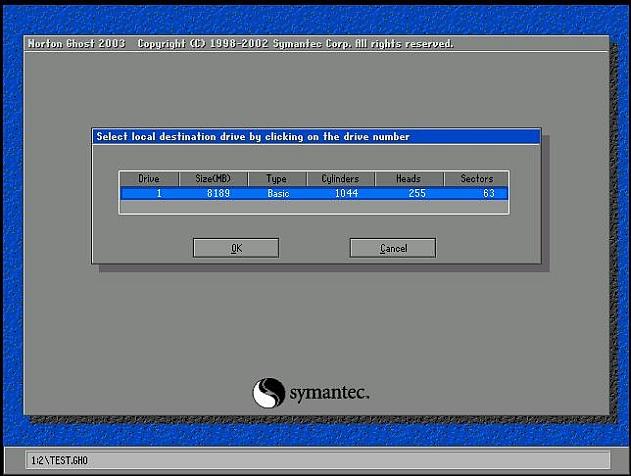This screenshot has height=476, width=631.
Task: Click the 63 sectors value
Action: point(489,194)
